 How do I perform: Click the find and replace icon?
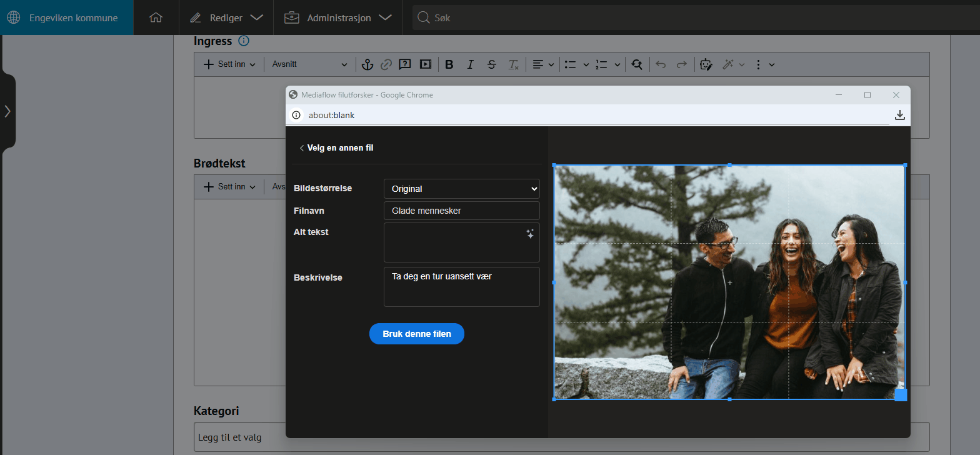pos(637,64)
